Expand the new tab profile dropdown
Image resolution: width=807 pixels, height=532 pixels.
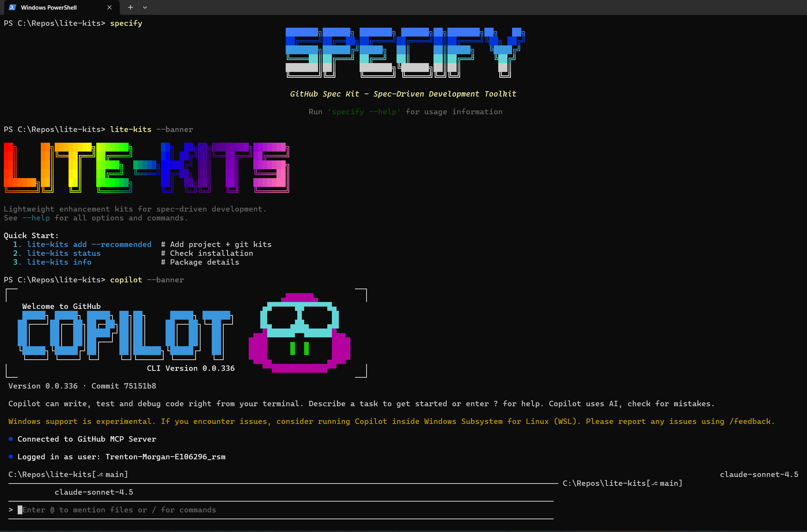(x=145, y=7)
